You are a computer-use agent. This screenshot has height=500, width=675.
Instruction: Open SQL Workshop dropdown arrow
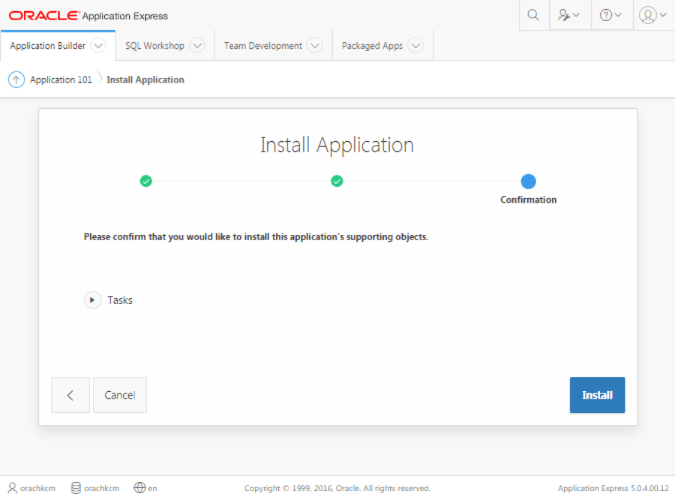(197, 45)
